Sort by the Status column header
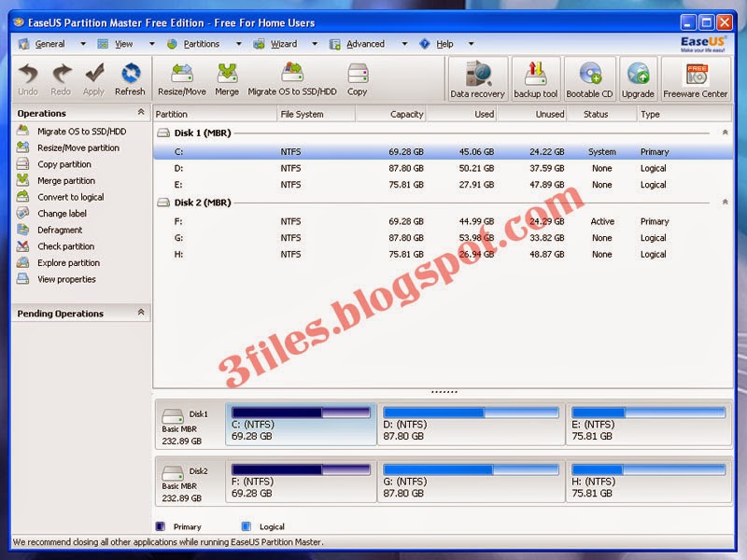The image size is (747, 560). pos(601,114)
